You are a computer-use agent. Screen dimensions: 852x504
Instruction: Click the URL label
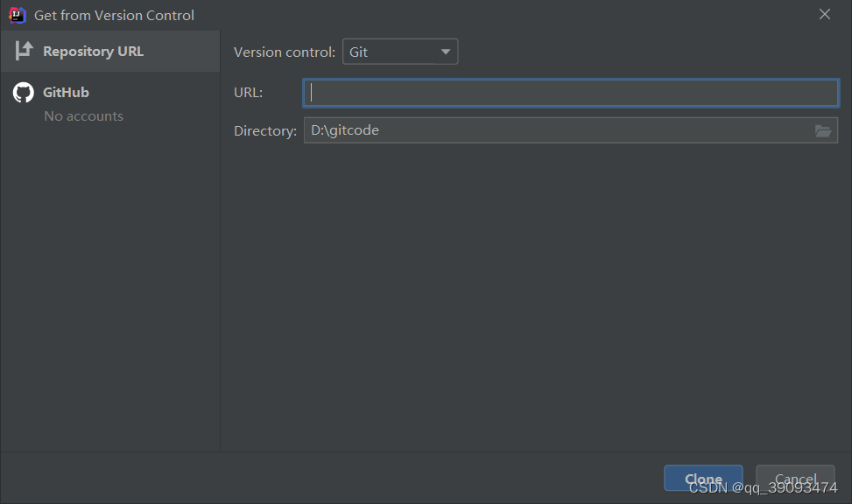pyautogui.click(x=249, y=93)
